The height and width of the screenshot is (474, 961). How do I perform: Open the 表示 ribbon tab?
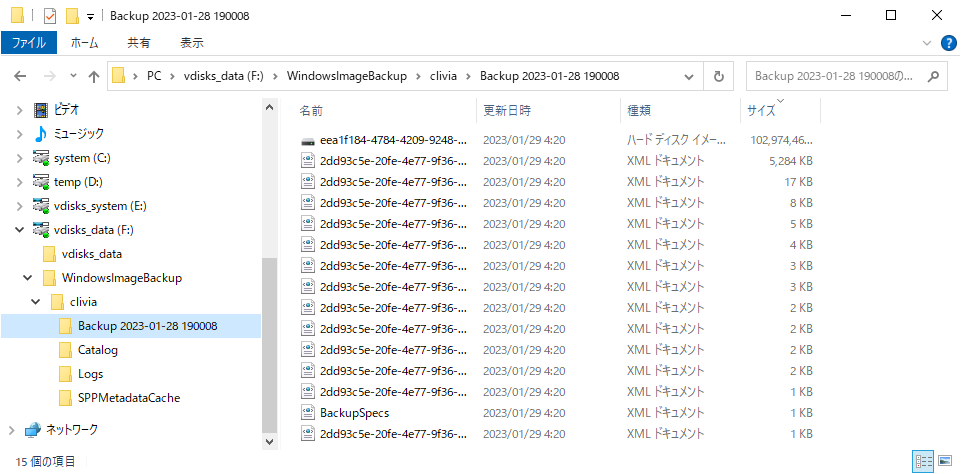192,43
